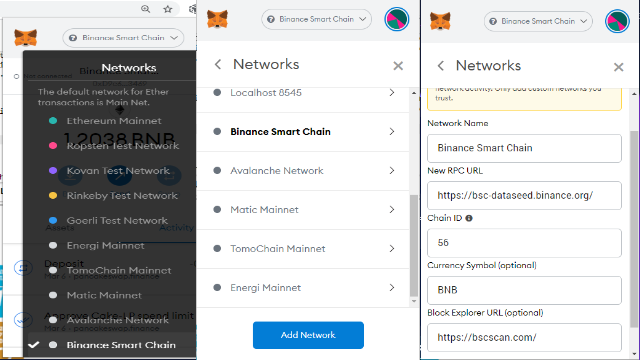Open the account avatar in the right panel
The height and width of the screenshot is (360, 640).
pos(617,21)
